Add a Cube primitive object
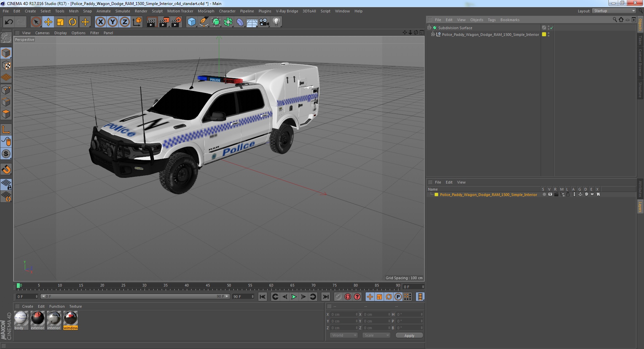 coord(192,22)
